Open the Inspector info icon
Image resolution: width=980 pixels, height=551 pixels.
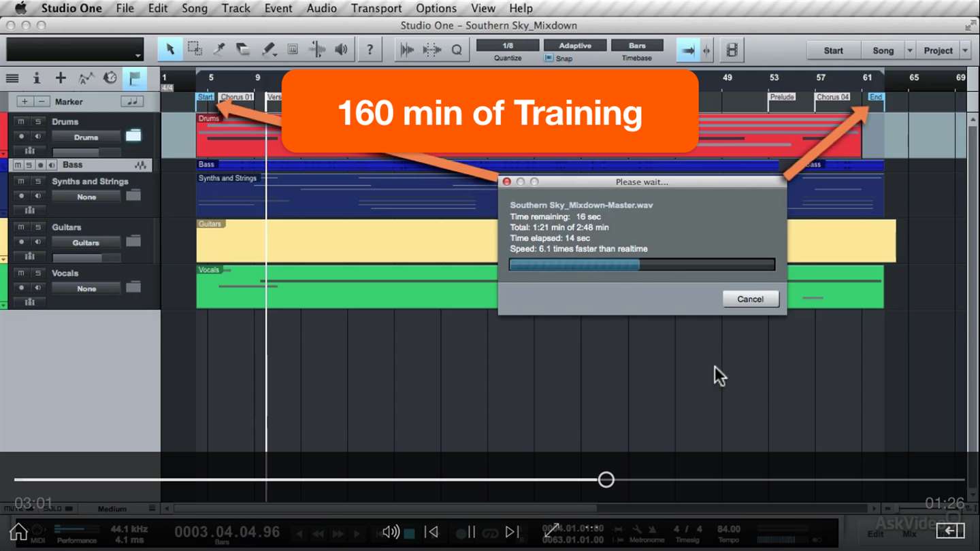pos(37,78)
